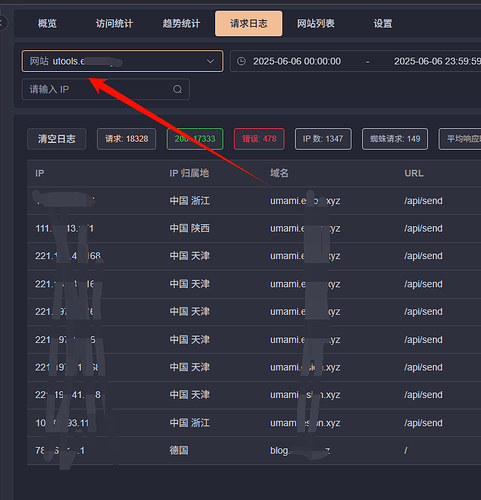This screenshot has width=481, height=500.
Task: Select the 趋势统计 tab
Action: (181, 24)
